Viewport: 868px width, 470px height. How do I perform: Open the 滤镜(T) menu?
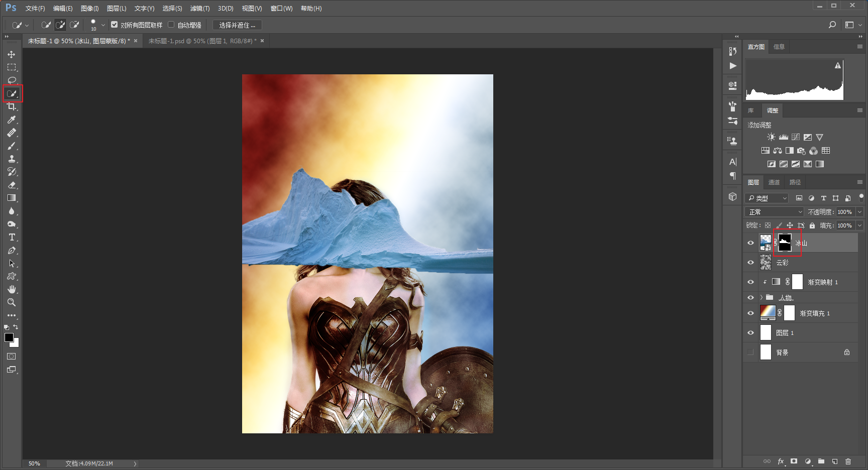click(x=200, y=9)
